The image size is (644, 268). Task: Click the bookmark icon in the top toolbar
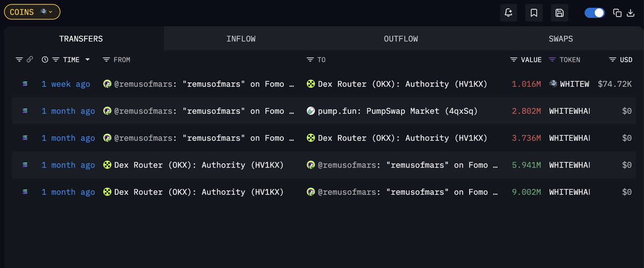[534, 13]
